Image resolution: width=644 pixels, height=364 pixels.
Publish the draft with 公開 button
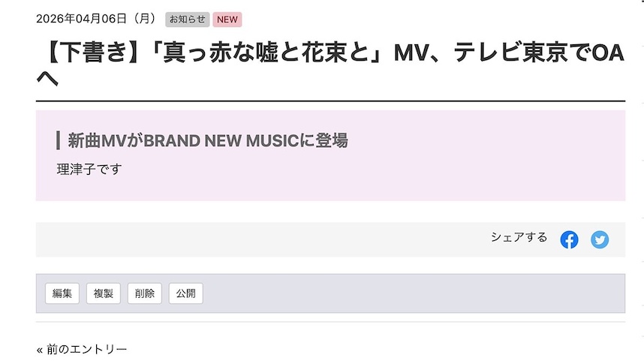(185, 293)
